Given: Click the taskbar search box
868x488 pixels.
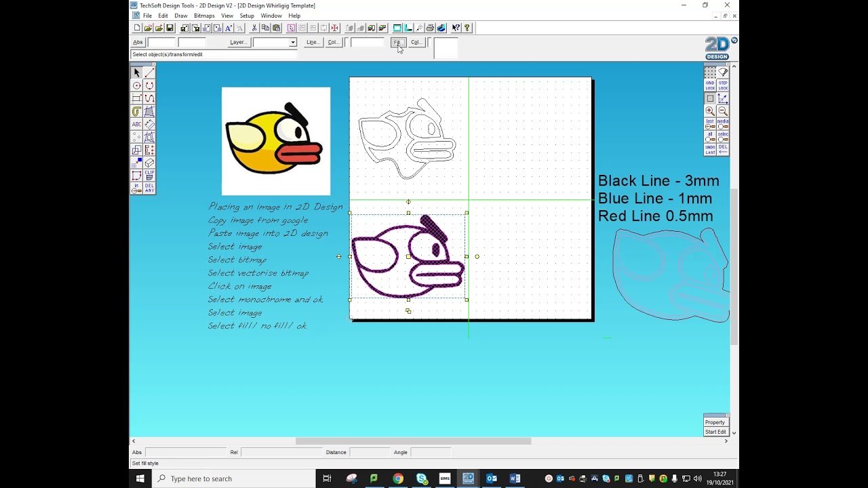Looking at the screenshot, I should pos(233,479).
